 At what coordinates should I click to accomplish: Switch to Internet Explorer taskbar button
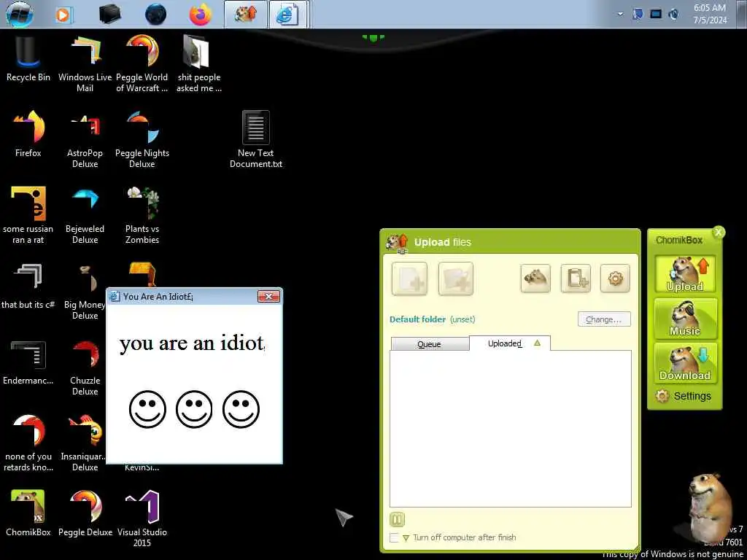pyautogui.click(x=287, y=15)
